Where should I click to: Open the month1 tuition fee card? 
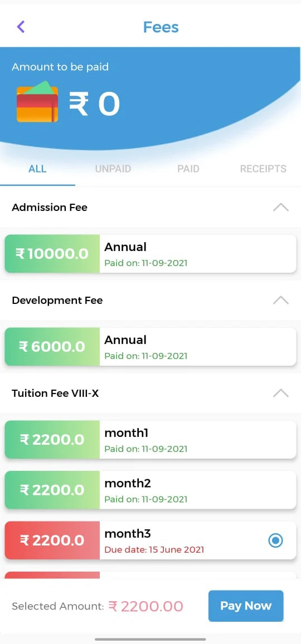[151, 440]
